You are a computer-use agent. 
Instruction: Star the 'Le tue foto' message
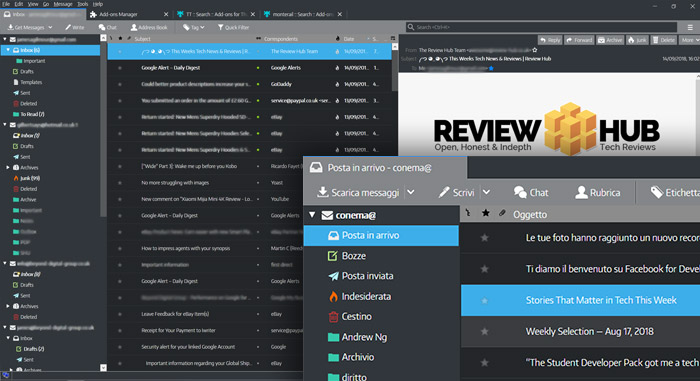(484, 238)
